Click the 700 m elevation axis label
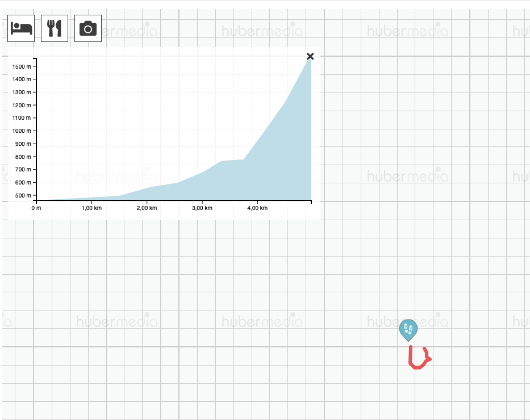This screenshot has width=530, height=420. click(23, 170)
